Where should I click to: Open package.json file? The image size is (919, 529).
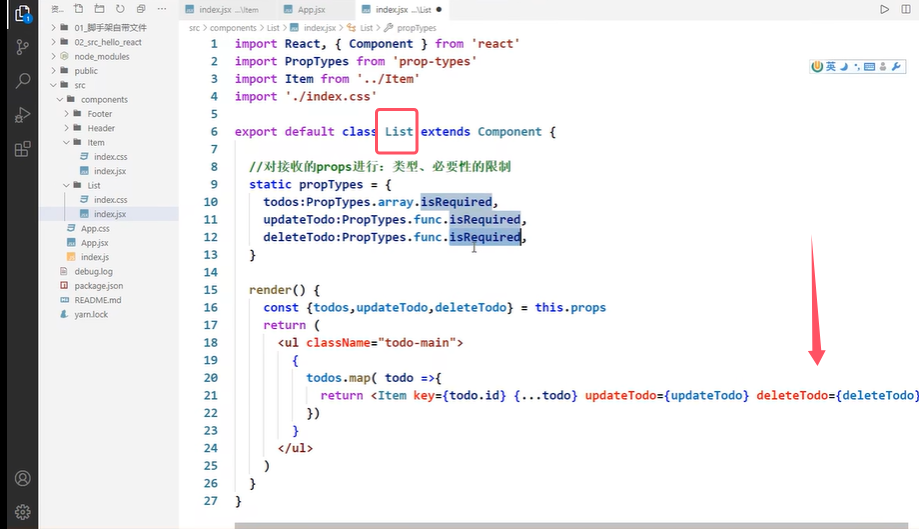tap(98, 286)
